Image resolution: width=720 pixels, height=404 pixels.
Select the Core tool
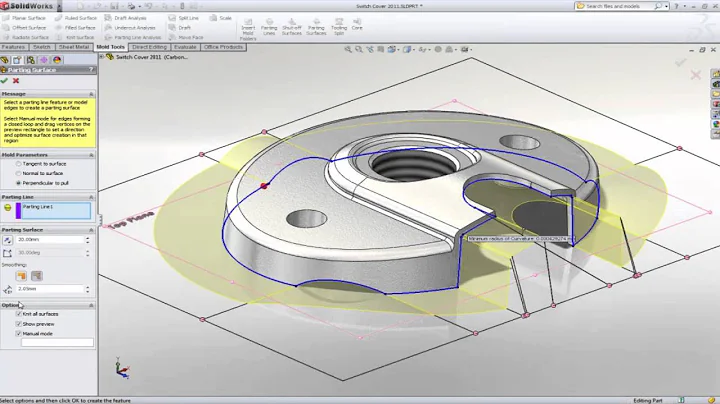357,24
